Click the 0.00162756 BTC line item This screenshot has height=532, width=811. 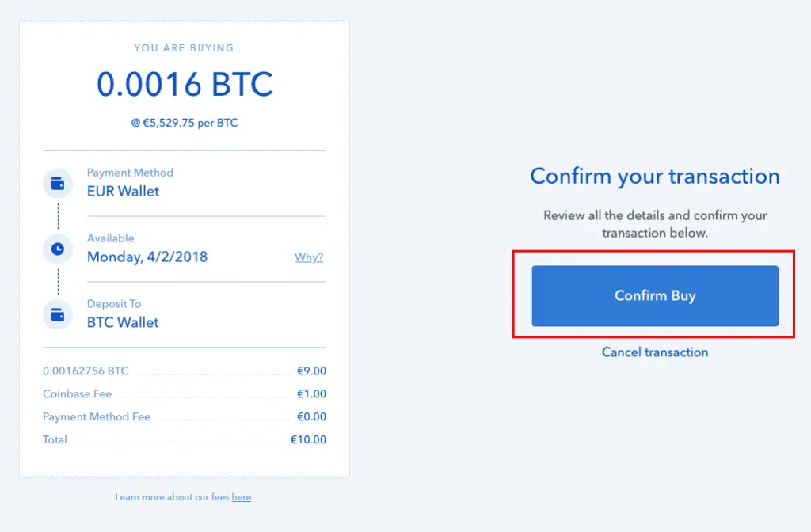[x=184, y=370]
